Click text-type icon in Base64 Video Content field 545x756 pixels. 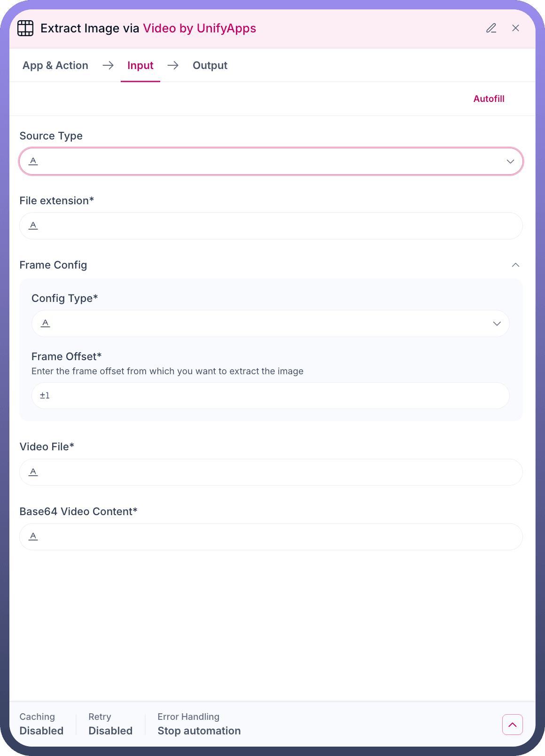click(33, 536)
